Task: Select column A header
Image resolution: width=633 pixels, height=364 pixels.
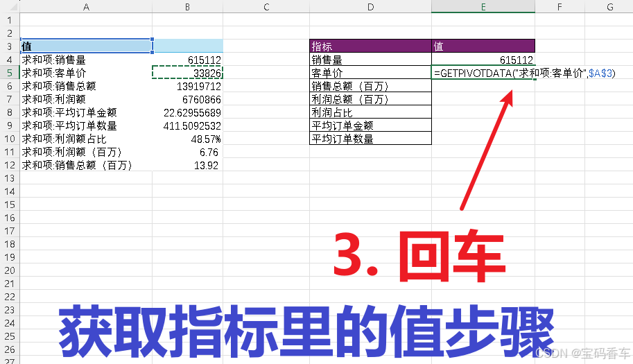Action: tap(86, 6)
